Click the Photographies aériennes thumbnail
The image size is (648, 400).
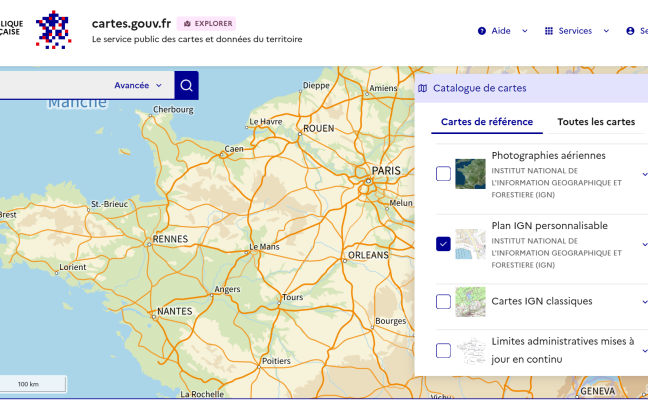pos(470,174)
